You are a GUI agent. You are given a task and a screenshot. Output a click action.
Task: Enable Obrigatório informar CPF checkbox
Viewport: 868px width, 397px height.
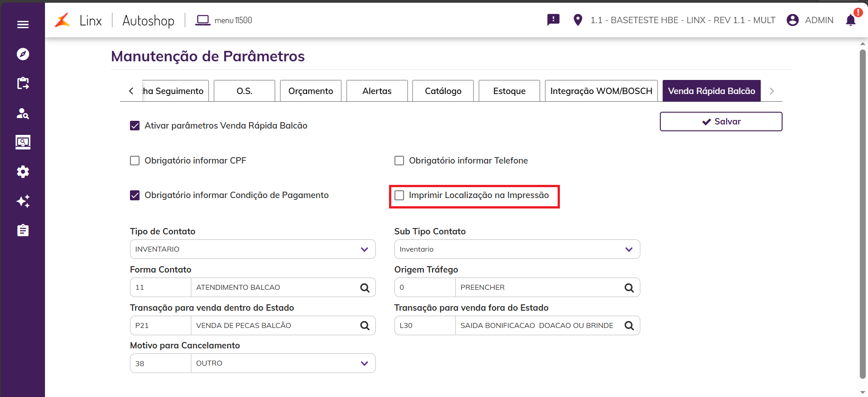pyautogui.click(x=135, y=161)
